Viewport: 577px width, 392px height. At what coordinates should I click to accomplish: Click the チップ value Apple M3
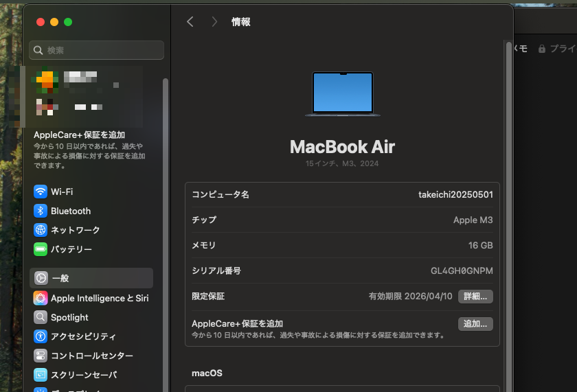[473, 220]
